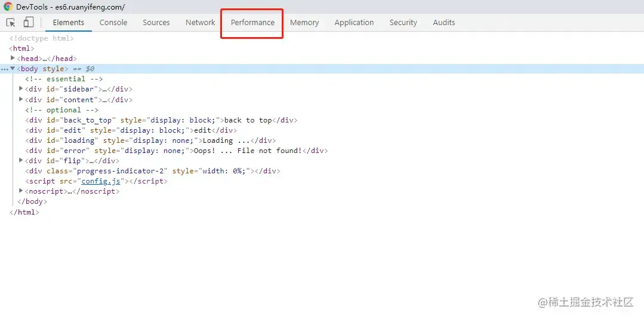Select the doctype html line

42,38
